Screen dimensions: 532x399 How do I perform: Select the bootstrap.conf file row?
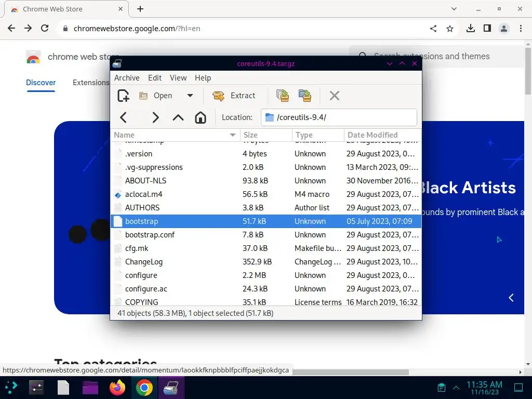click(x=266, y=235)
